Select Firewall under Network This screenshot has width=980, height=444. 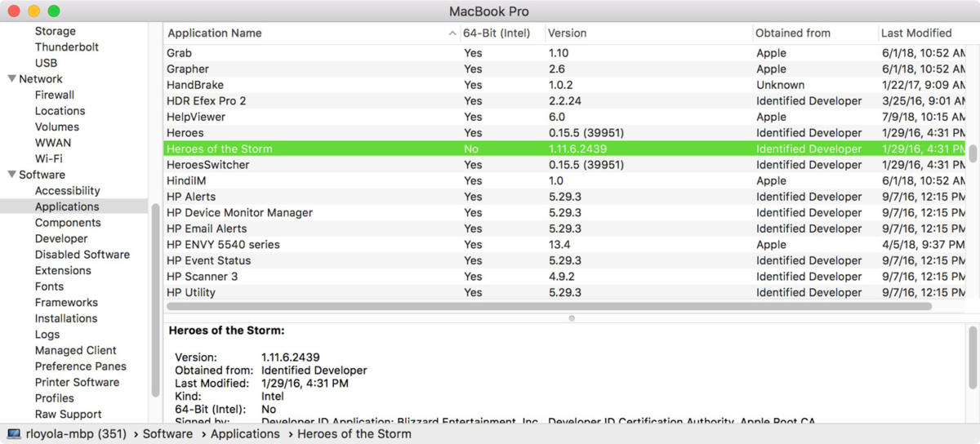pyautogui.click(x=54, y=95)
